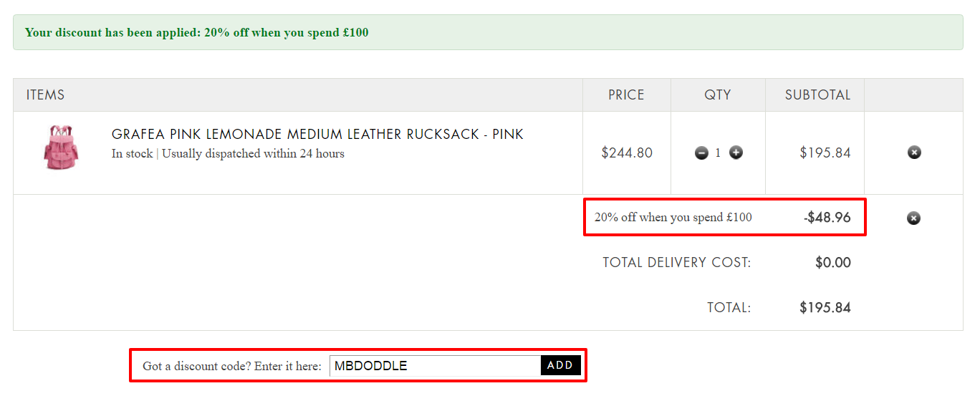Click the ADD discount code button
The width and height of the screenshot is (980, 401).
click(560, 365)
